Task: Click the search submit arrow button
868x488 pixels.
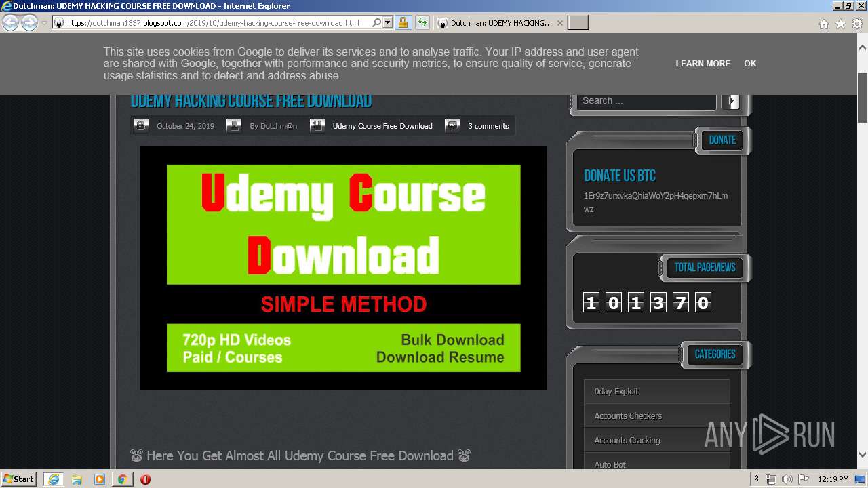Action: tap(730, 101)
